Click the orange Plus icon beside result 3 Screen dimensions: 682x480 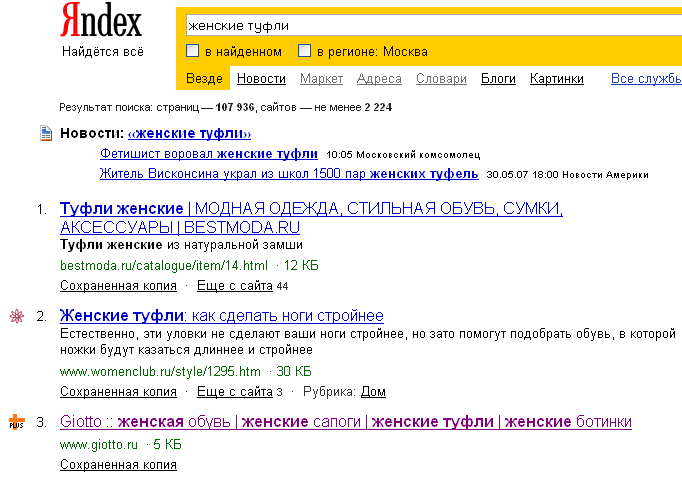[17, 422]
